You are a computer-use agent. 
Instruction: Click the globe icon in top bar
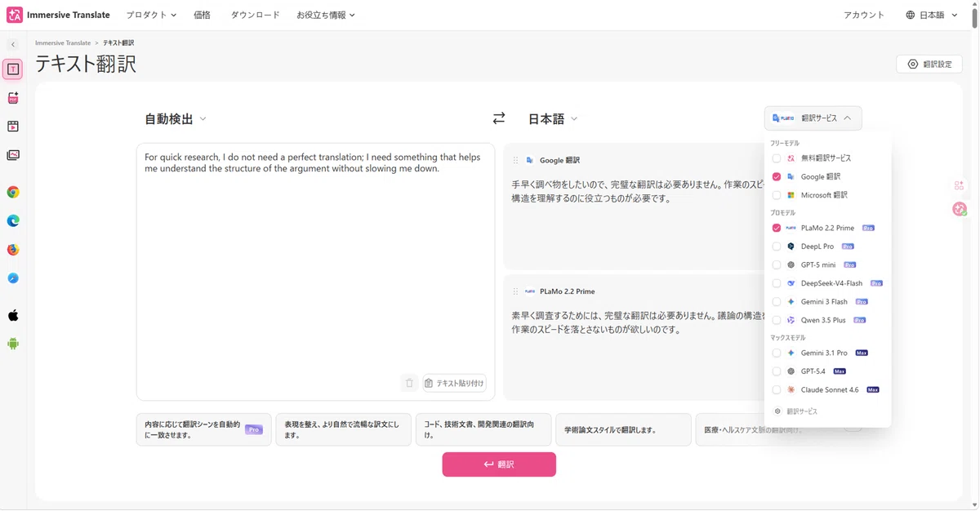coord(911,15)
